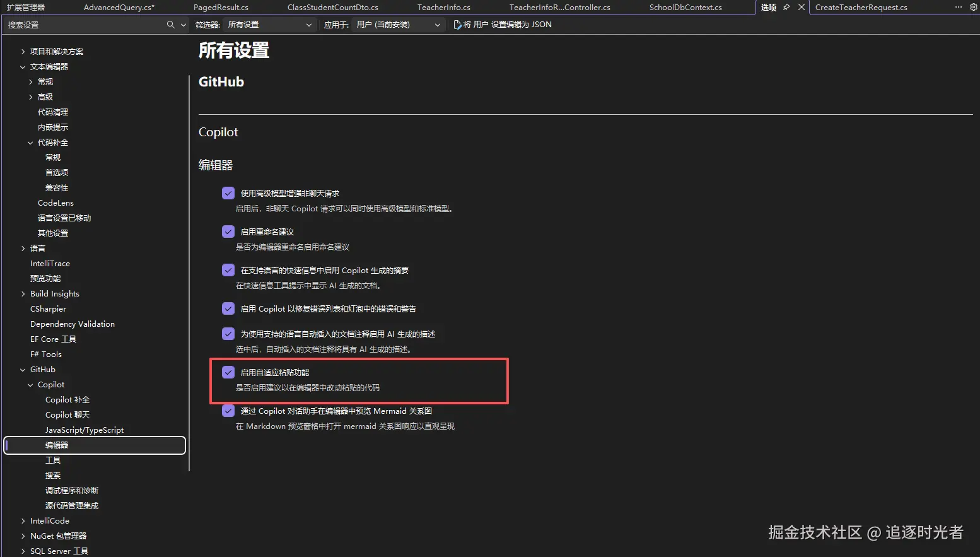This screenshot has width=980, height=557.
Task: Select the highlighted 编辑器 tree item
Action: [95, 445]
